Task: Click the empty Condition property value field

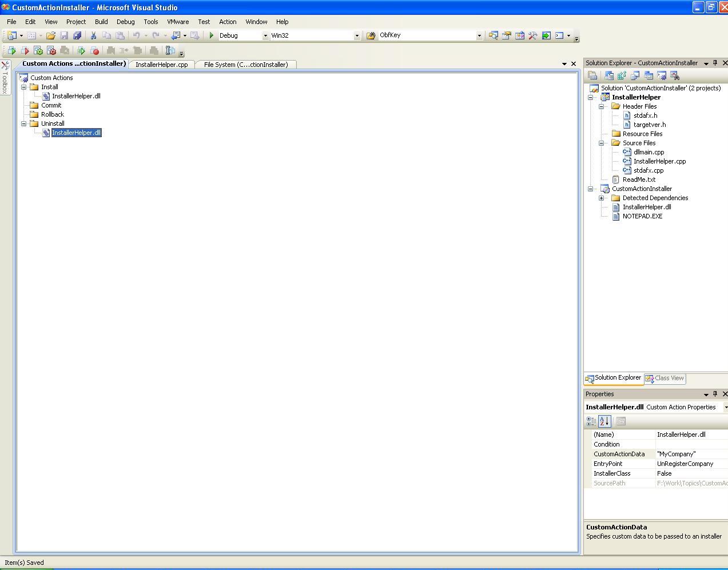Action: point(692,444)
